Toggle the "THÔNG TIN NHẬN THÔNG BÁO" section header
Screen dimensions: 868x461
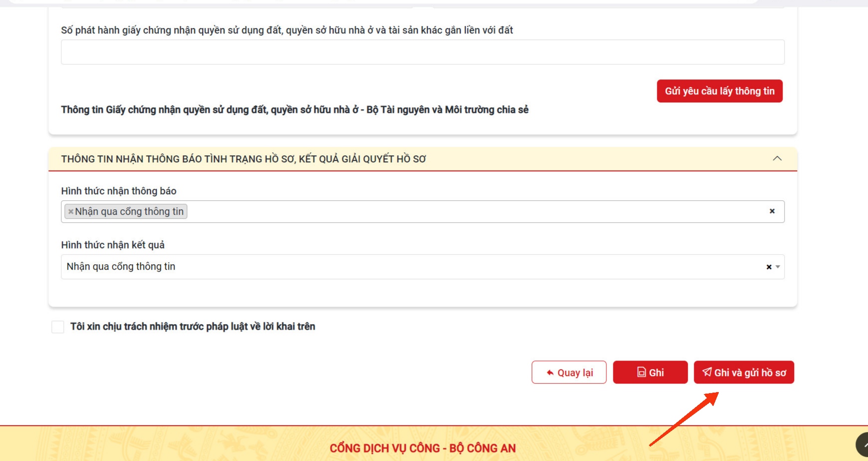pos(244,159)
